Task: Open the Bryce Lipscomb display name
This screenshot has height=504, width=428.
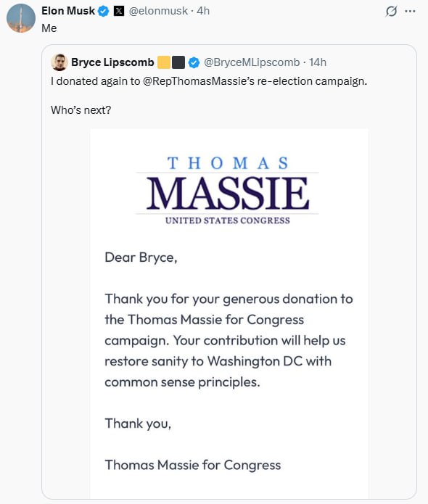Action: coord(112,62)
